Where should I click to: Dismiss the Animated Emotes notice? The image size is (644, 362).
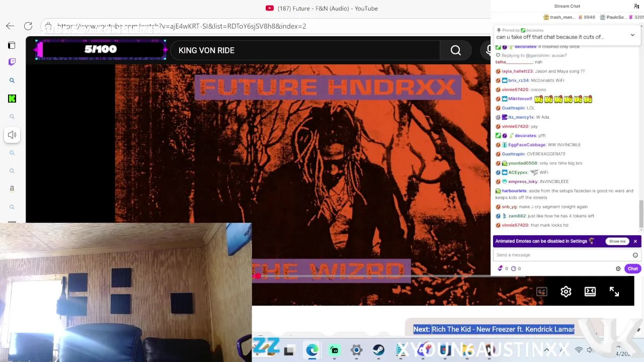pyautogui.click(x=635, y=241)
